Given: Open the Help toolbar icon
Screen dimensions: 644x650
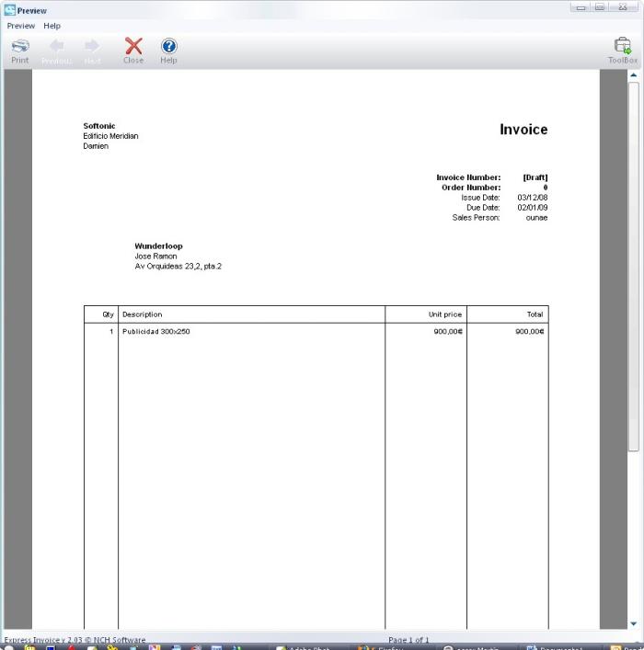Looking at the screenshot, I should [168, 51].
